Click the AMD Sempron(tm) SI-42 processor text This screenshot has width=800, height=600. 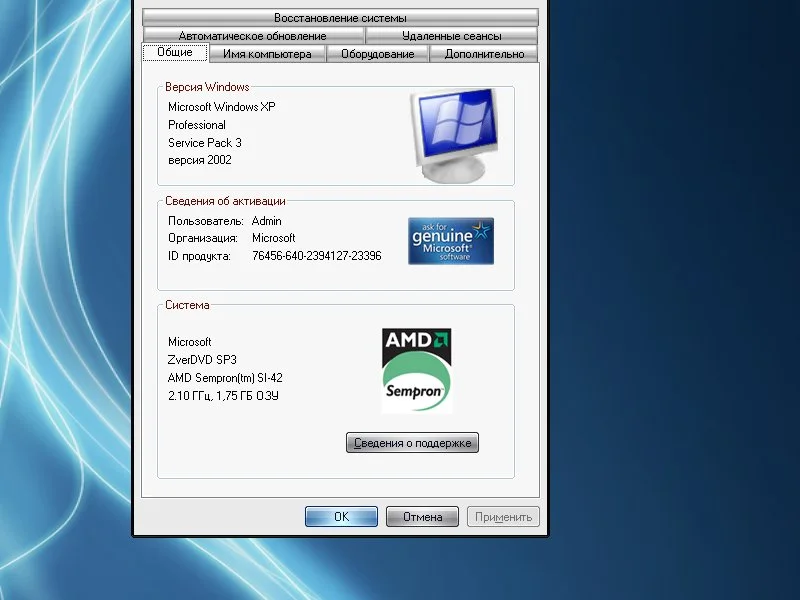(225, 378)
